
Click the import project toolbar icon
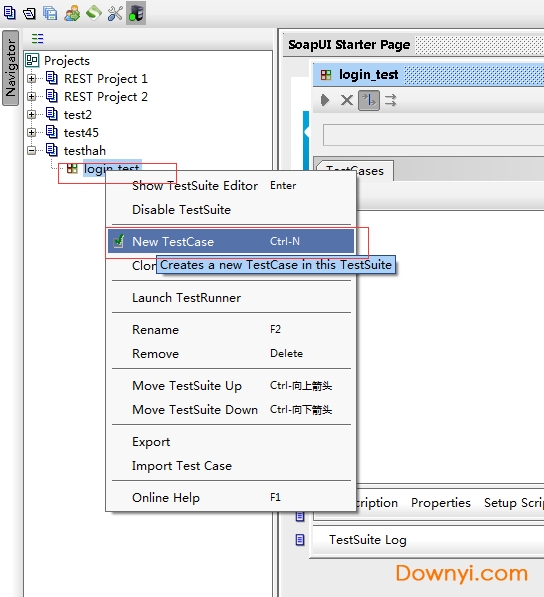29,13
